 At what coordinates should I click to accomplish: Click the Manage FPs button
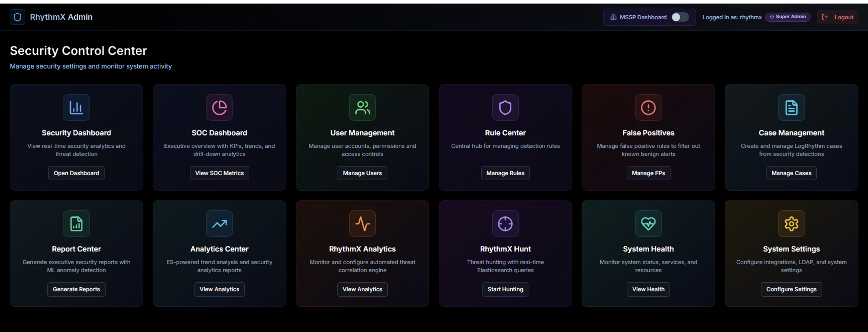648,173
